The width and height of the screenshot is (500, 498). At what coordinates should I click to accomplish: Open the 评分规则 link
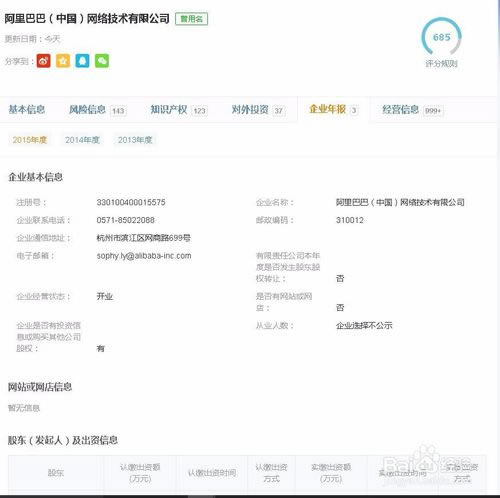tap(441, 63)
